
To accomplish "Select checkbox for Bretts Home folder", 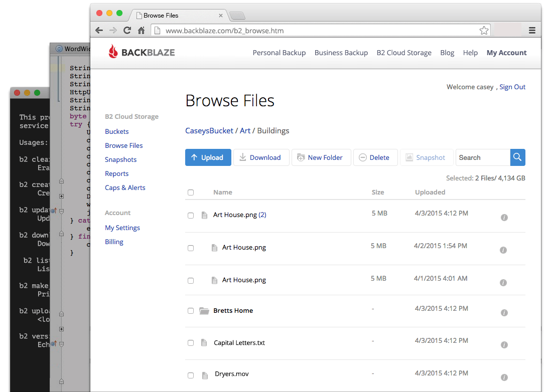I will [191, 310].
